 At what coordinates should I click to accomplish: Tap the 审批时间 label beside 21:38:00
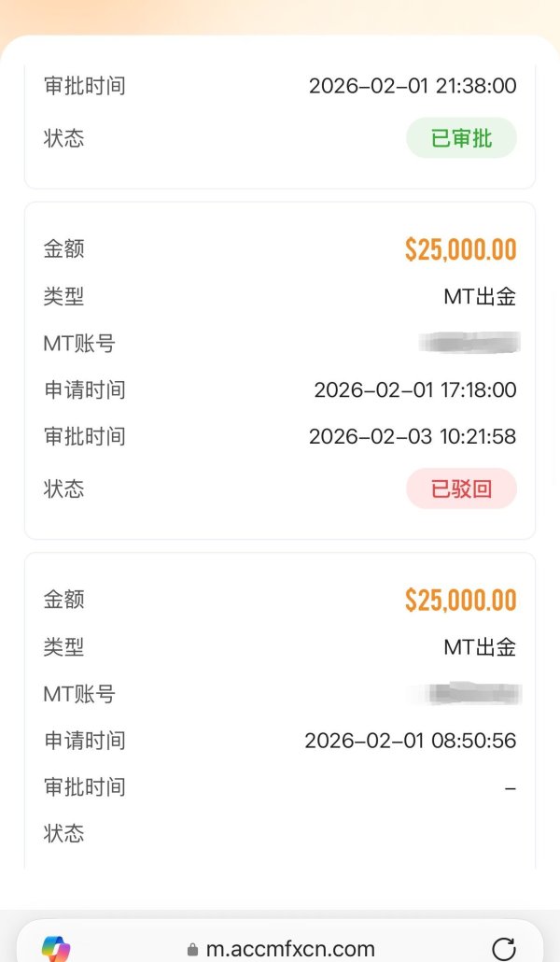click(84, 86)
